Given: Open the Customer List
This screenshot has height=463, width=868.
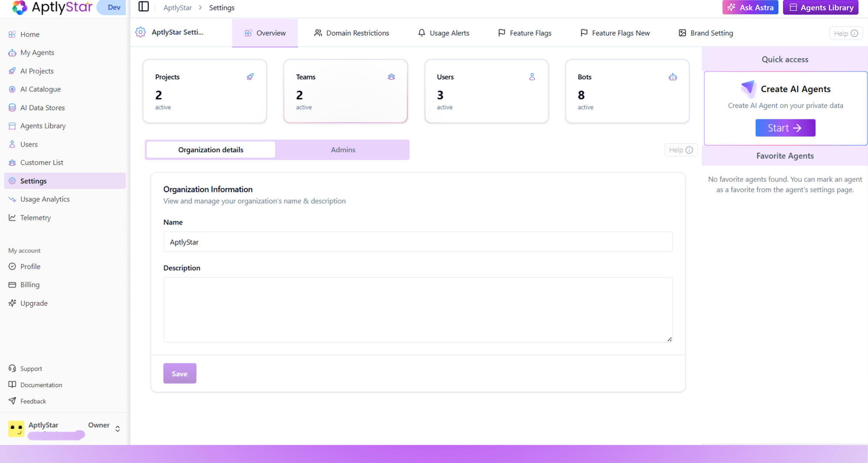Looking at the screenshot, I should tap(42, 162).
